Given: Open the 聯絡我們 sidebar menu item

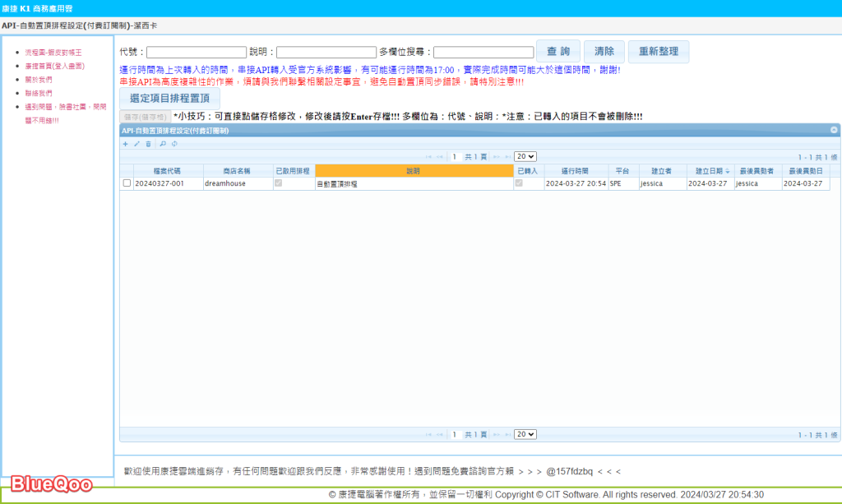Looking at the screenshot, I should (39, 93).
